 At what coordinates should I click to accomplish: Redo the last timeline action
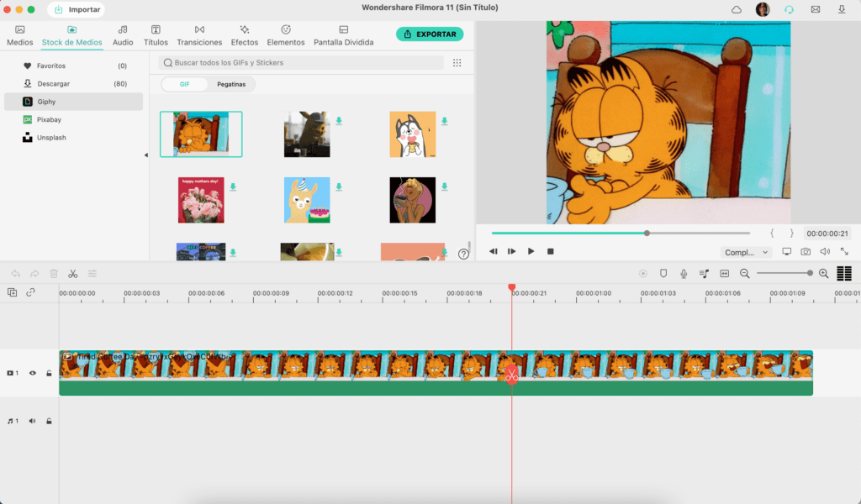(34, 274)
